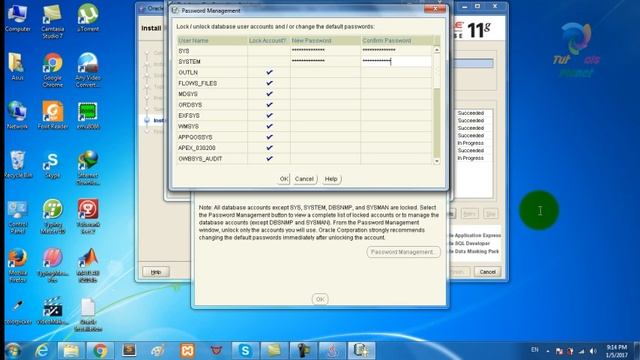The image size is (640, 360).
Task: Launch Skype from the desktop shortcut
Action: pos(53,164)
